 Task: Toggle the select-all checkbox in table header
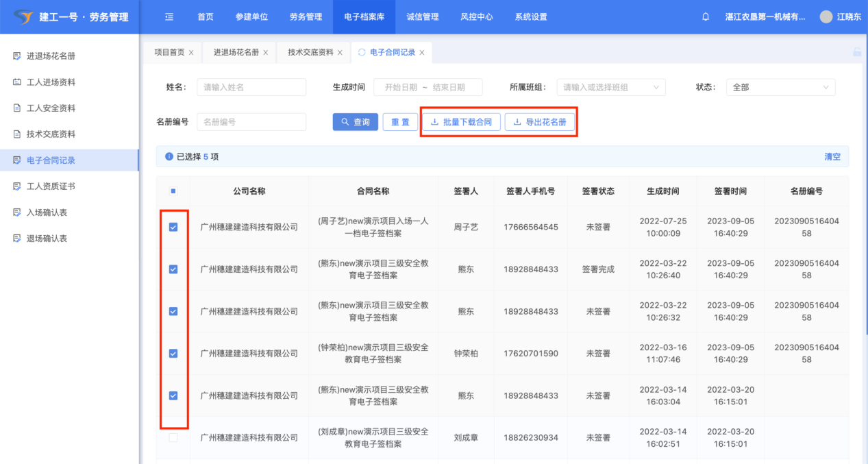(173, 191)
